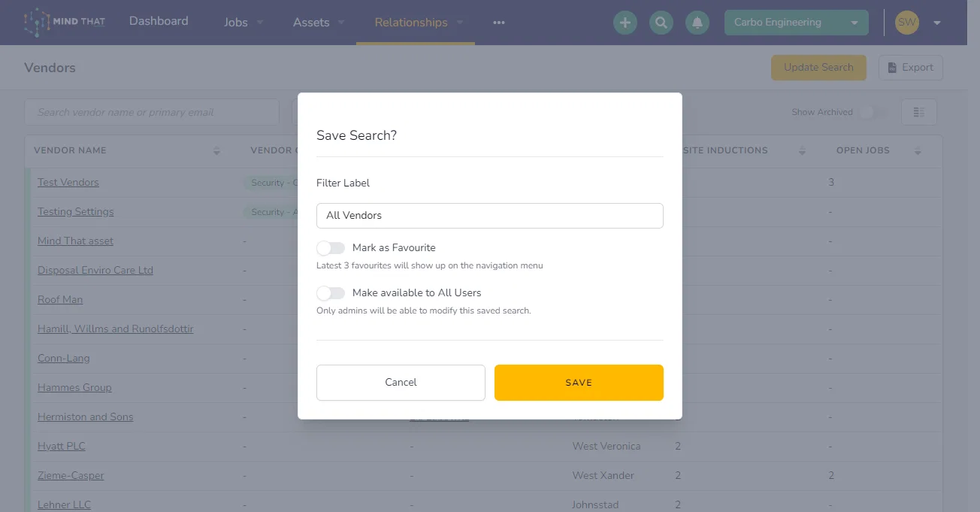Screen dimensions: 980x512
Task: Open the search magnifier icon
Action: tap(661, 23)
